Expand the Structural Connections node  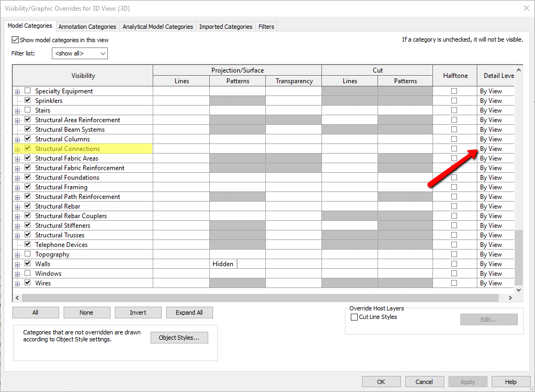tap(17, 149)
